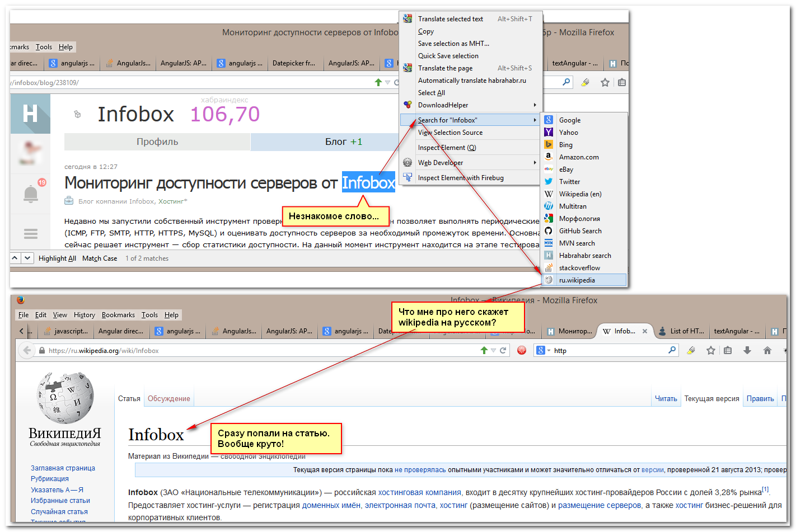Viewport: 796px width, 532px height.
Task: Expand Search for "Infobox" submenu
Action: coord(471,120)
